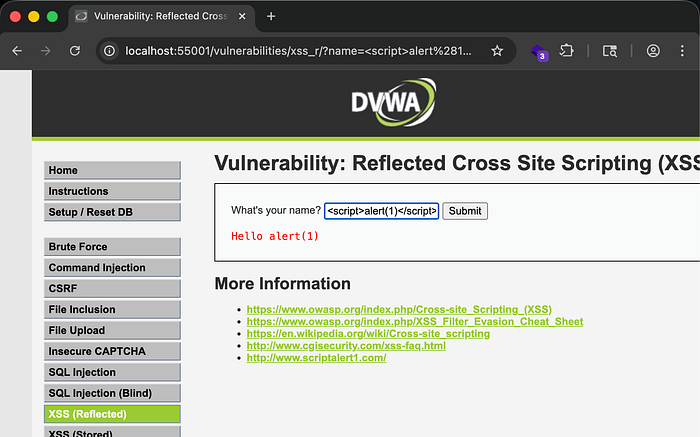
Task: Open the File Inclusion page
Action: click(x=112, y=309)
